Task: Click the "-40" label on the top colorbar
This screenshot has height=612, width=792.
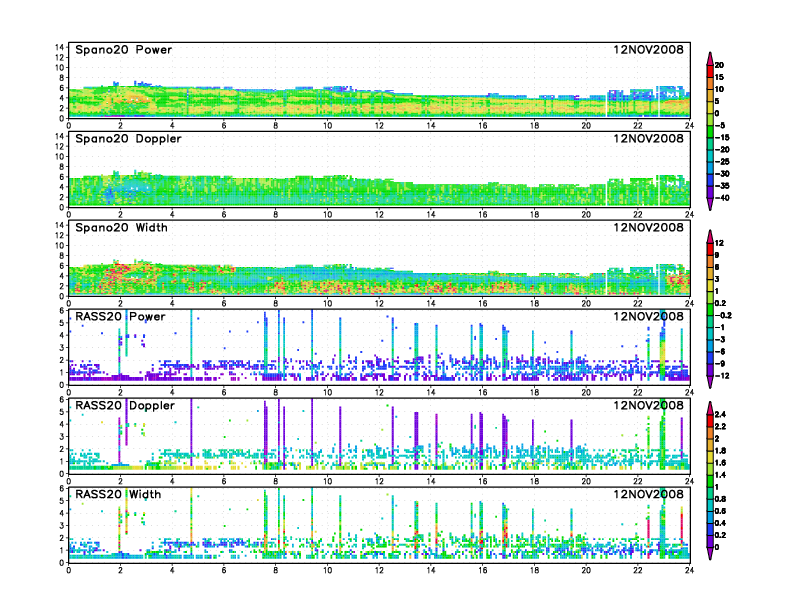Action: point(722,198)
